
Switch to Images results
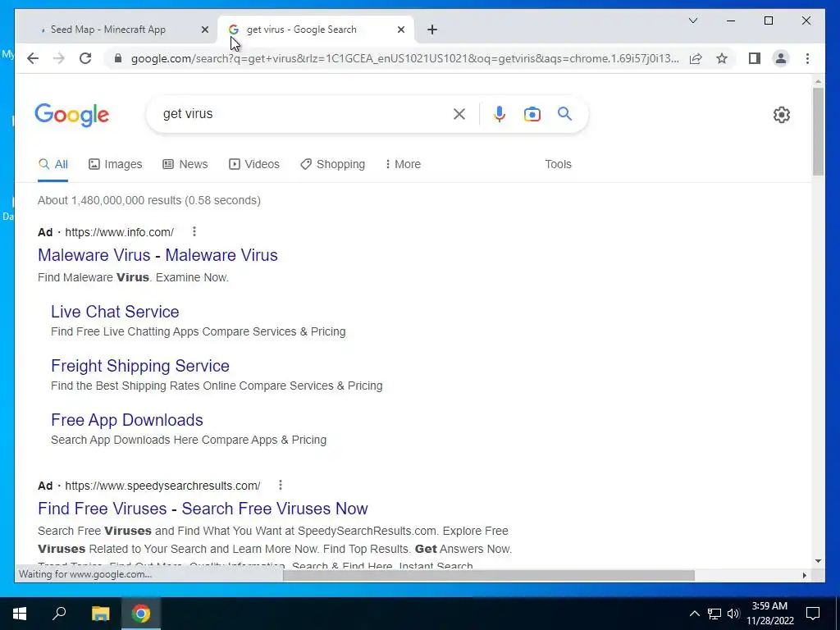tap(115, 164)
